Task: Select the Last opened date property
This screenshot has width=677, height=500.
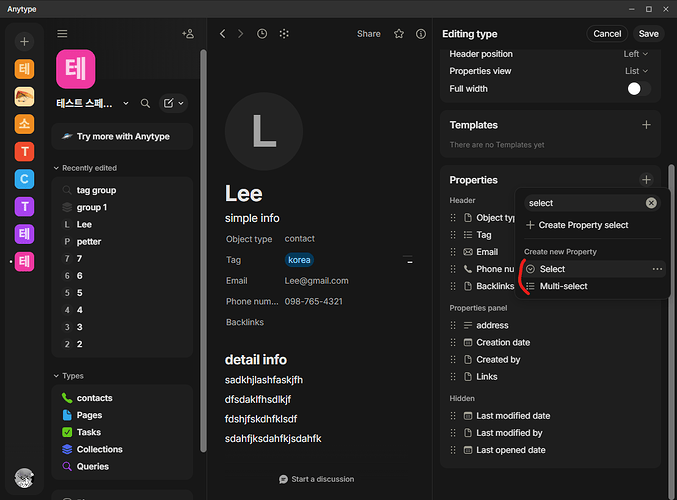Action: (x=550, y=450)
